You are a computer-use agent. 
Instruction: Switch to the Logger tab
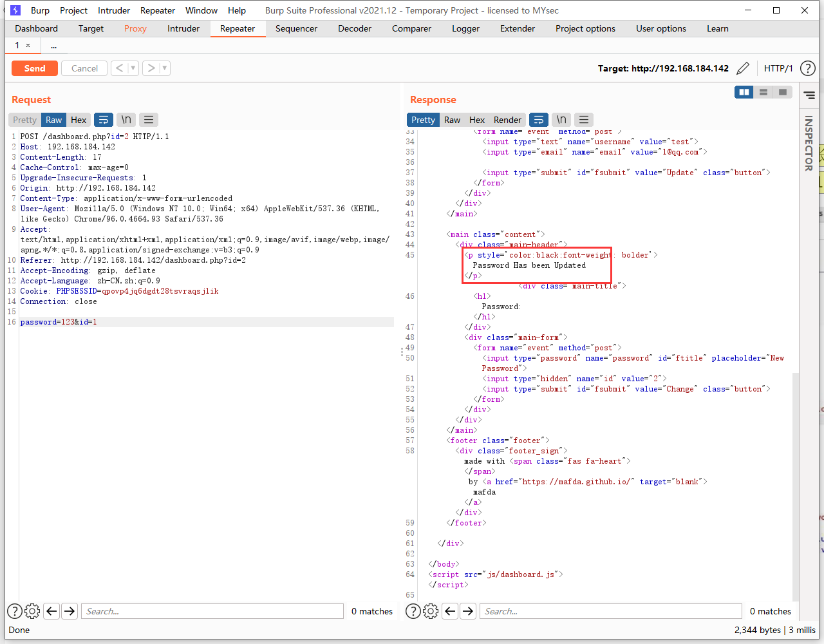tap(465, 28)
